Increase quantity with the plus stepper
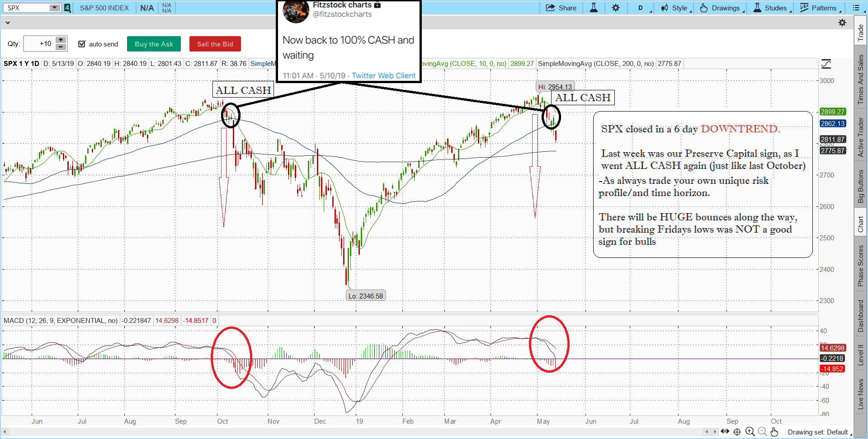Image resolution: width=868 pixels, height=439 pixels. (61, 40)
